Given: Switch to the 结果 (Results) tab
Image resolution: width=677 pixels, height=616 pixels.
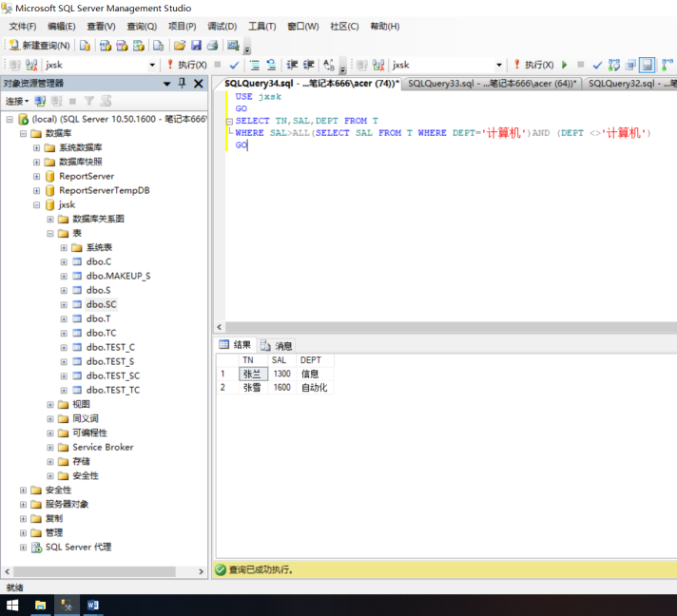Looking at the screenshot, I should coord(235,345).
